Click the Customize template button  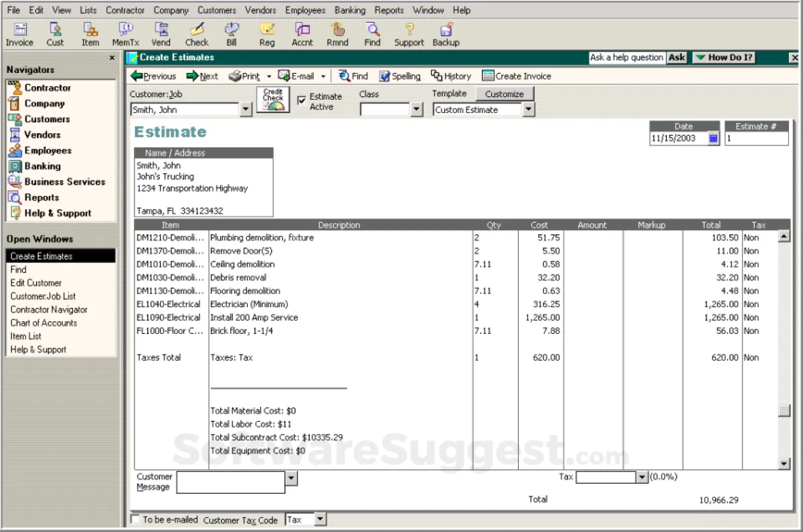click(505, 94)
